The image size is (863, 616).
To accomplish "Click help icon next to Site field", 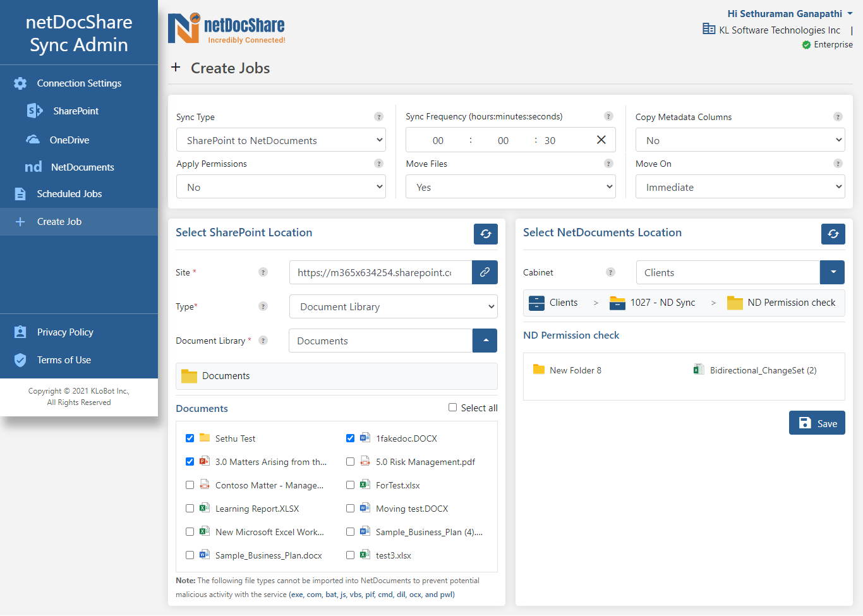I will [x=263, y=272].
